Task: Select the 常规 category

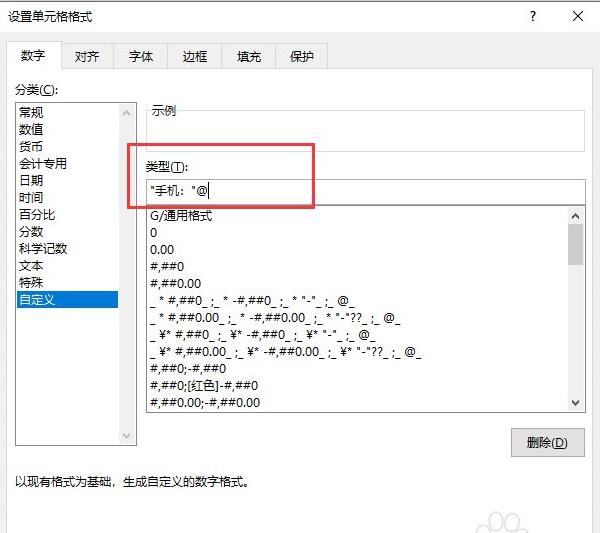Action: (x=67, y=112)
